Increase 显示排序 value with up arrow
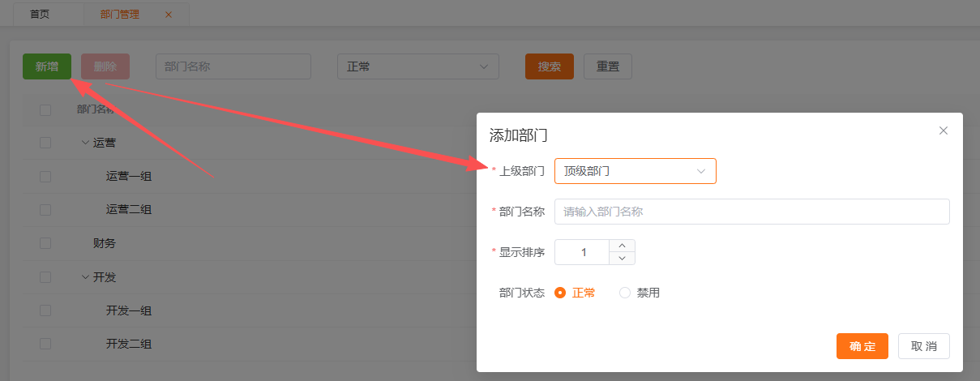 [622, 246]
